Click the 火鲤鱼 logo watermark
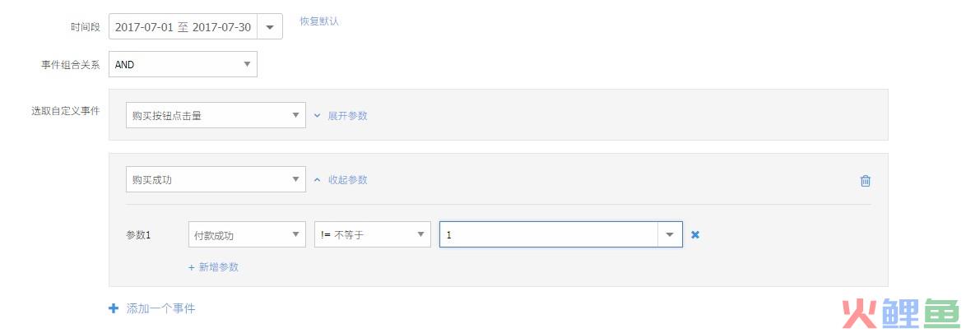This screenshot has height=333, width=980. click(901, 313)
